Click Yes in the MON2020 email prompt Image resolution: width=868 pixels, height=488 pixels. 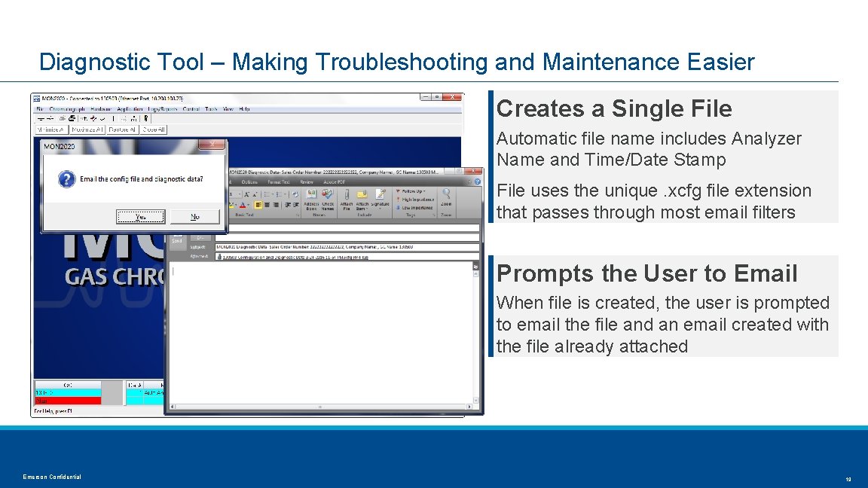click(140, 216)
